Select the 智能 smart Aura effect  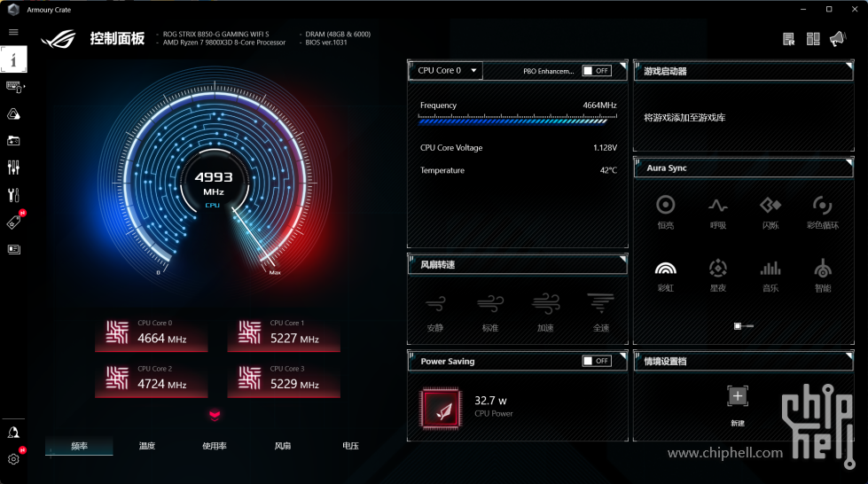click(x=823, y=275)
